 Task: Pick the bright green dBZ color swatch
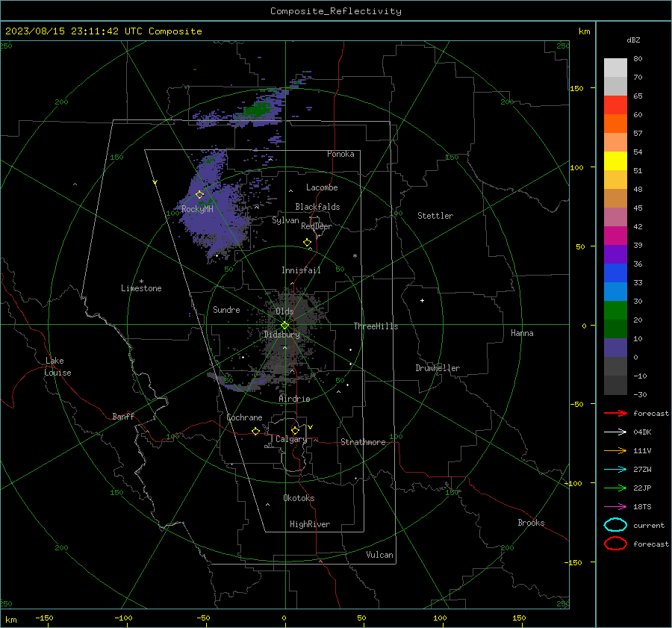coord(615,310)
